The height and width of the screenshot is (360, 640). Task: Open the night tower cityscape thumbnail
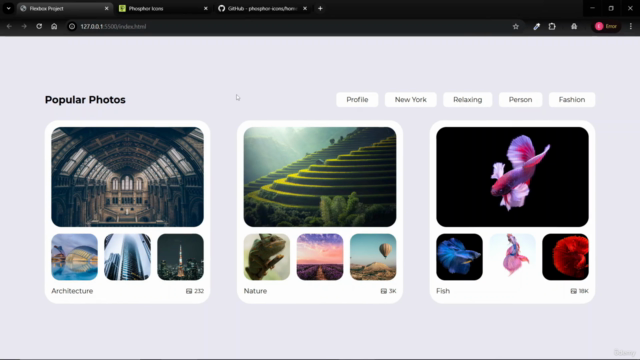click(x=180, y=257)
